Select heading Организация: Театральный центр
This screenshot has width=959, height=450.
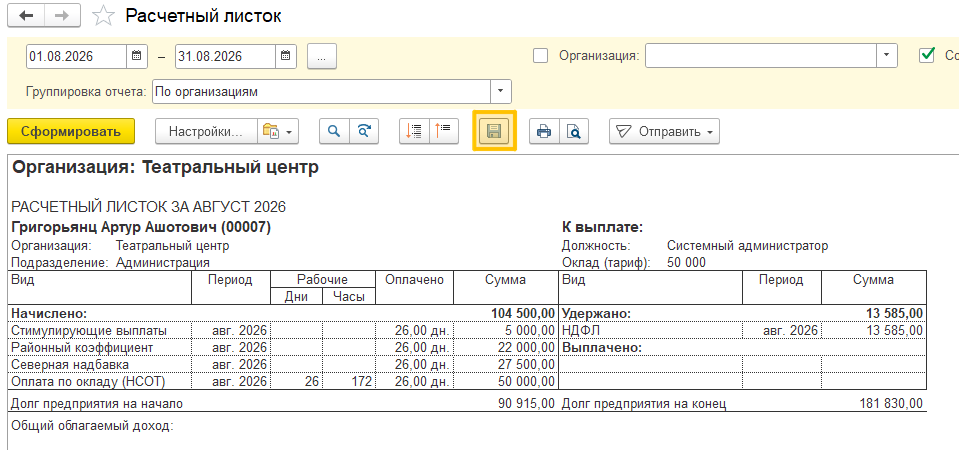[165, 168]
